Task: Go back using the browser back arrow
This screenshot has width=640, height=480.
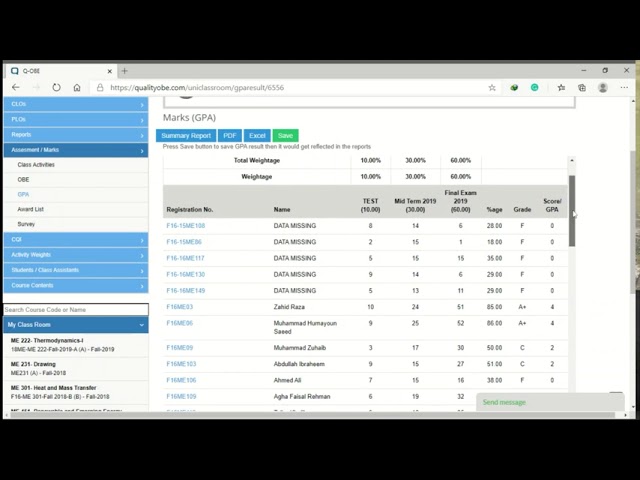Action: point(16,87)
